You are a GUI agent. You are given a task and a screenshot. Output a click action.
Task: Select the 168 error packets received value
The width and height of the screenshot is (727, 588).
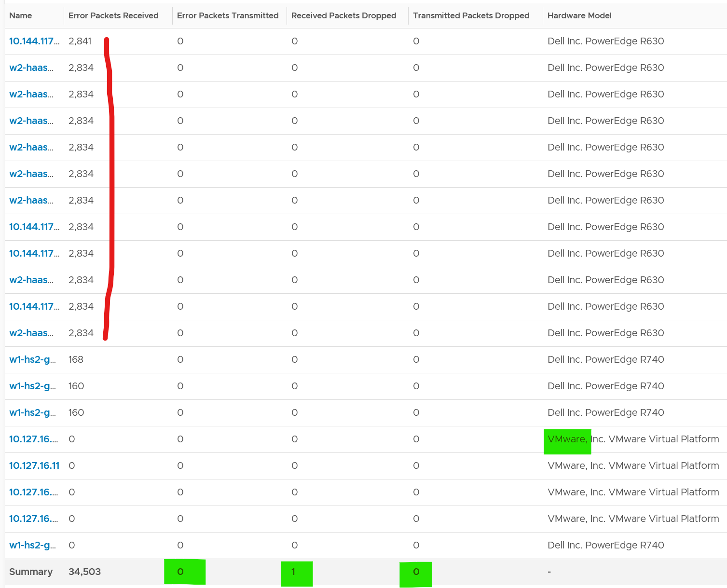[76, 359]
